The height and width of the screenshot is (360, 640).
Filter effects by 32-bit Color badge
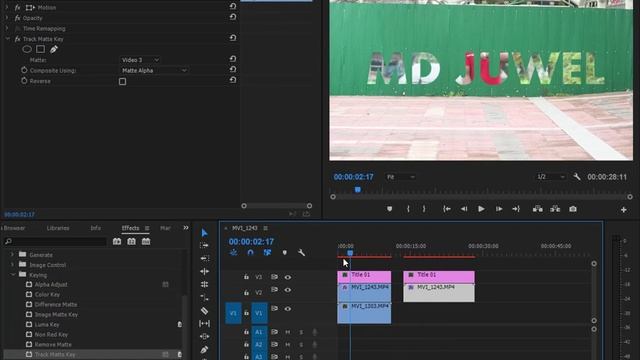pyautogui.click(x=131, y=242)
